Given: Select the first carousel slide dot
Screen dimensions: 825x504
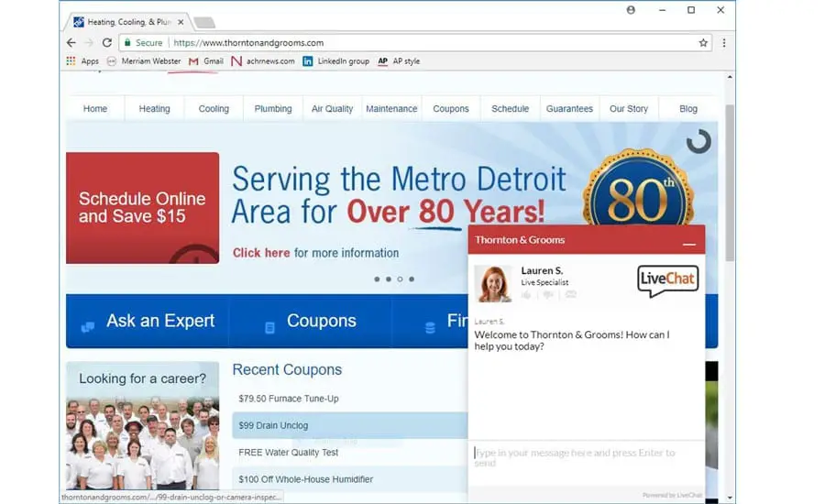Looking at the screenshot, I should pyautogui.click(x=377, y=279).
